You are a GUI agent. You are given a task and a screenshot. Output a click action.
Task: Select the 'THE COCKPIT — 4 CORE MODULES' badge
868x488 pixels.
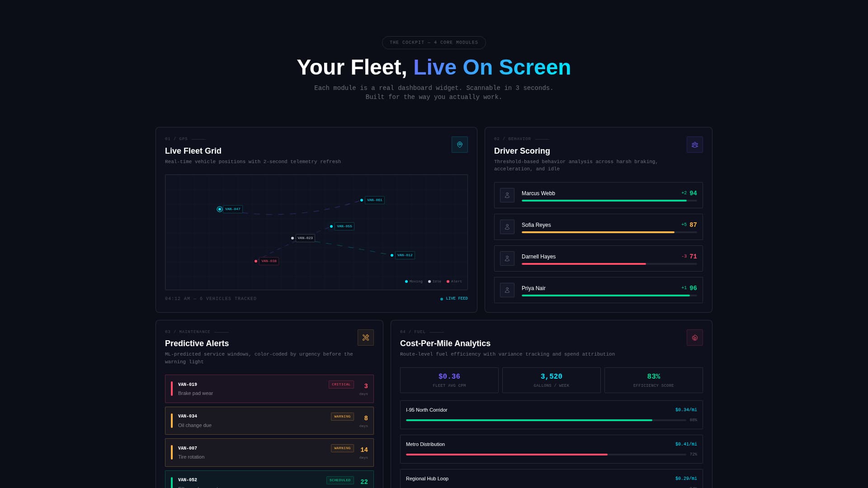point(434,42)
